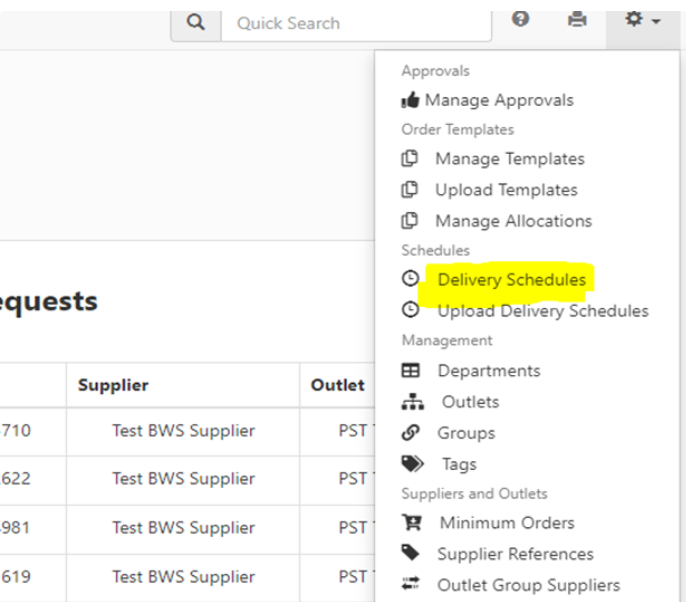This screenshot has height=602, width=686.
Task: Click the cart icon beside Minimum Orders
Action: [410, 523]
